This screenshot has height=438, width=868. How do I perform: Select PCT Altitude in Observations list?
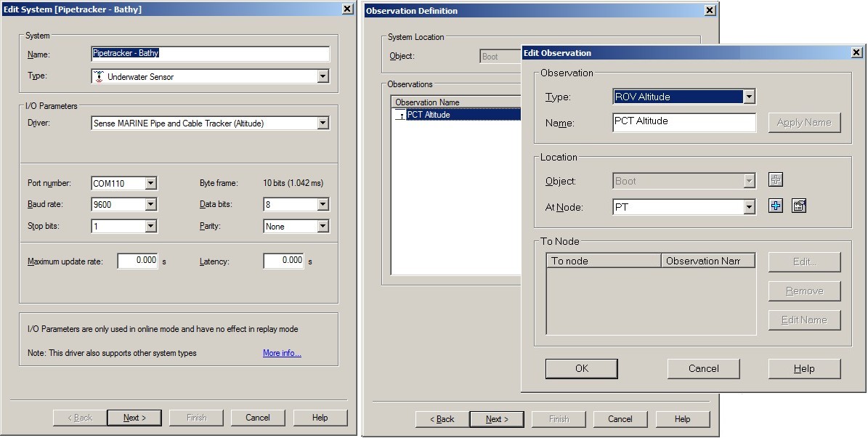coord(458,115)
